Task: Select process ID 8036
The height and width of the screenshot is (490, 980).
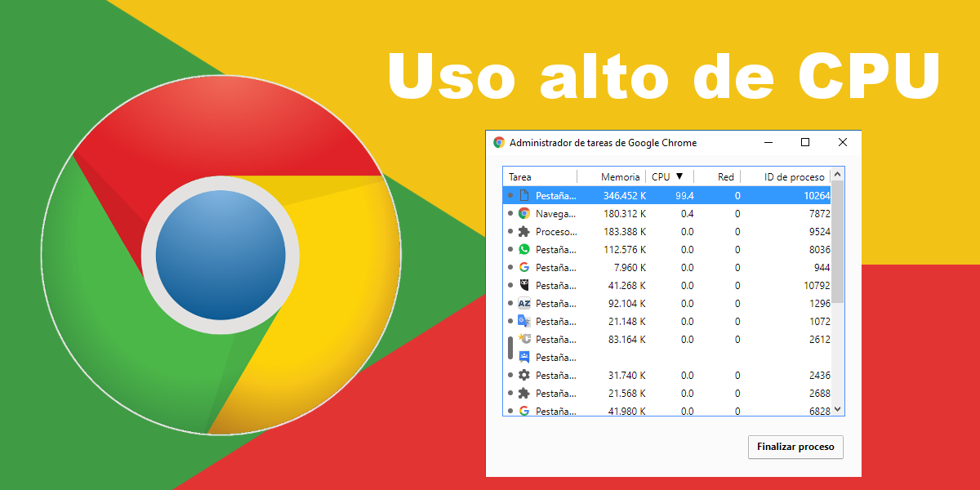Action: [x=819, y=250]
